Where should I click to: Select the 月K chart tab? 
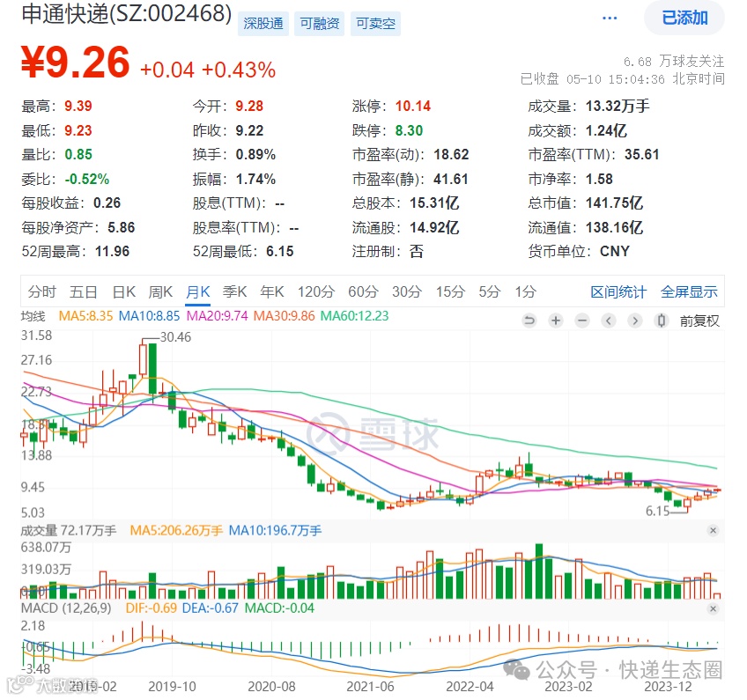[x=197, y=291]
